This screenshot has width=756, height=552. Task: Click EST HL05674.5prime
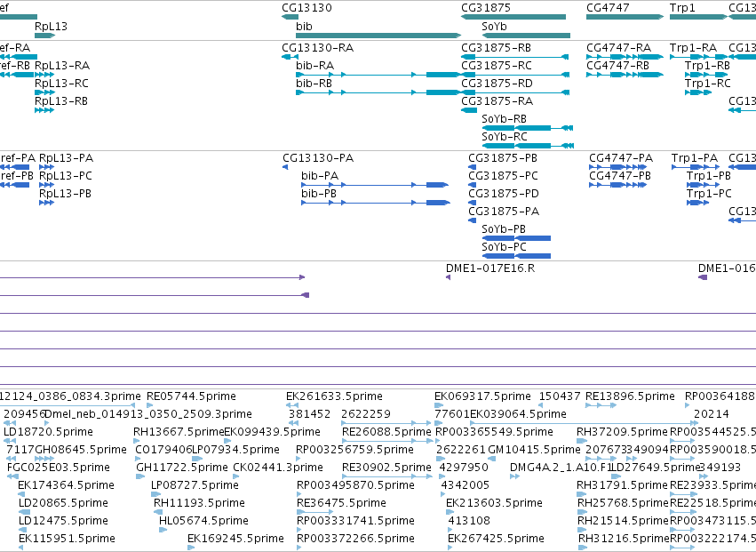pyautogui.click(x=203, y=522)
